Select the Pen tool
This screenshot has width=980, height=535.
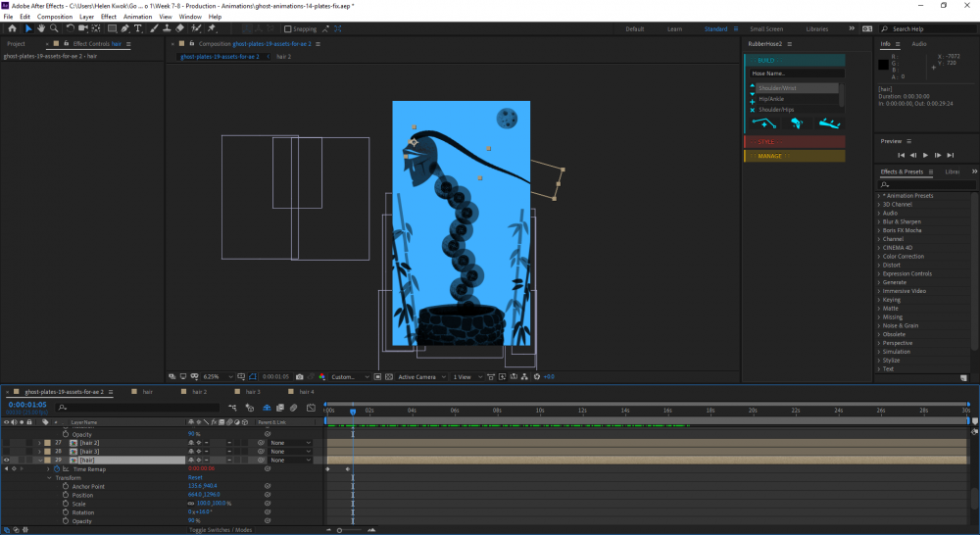tap(125, 28)
